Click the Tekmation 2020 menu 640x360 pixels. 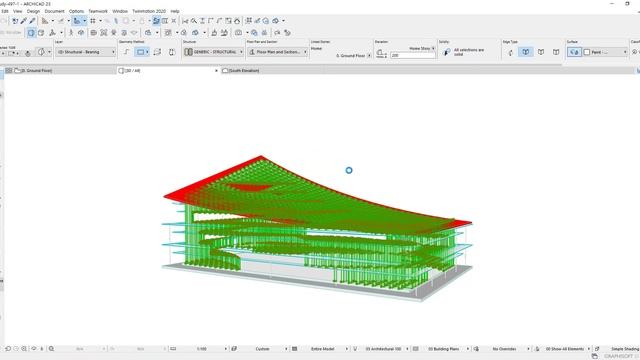click(149, 11)
